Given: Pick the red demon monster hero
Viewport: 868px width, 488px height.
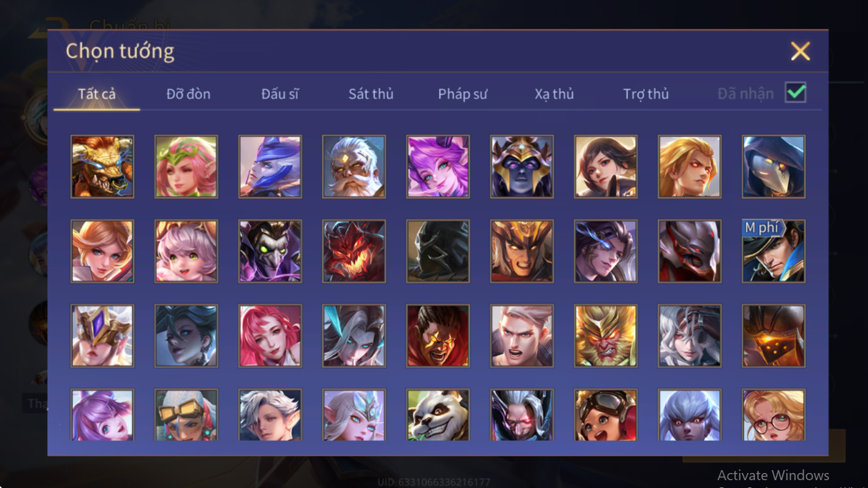Looking at the screenshot, I should [354, 251].
